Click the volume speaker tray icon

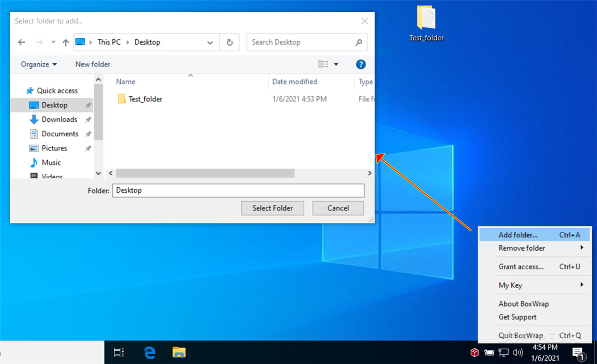(518, 353)
